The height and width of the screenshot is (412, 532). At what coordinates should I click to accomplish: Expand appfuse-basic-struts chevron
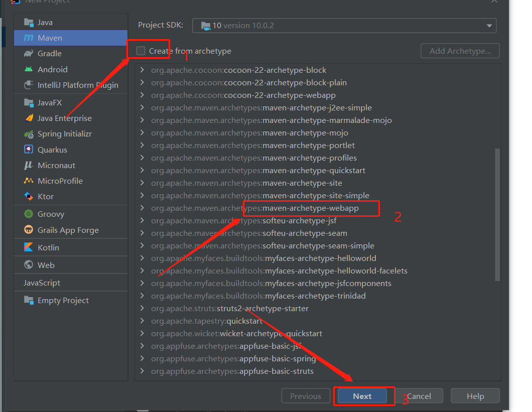[x=142, y=371]
